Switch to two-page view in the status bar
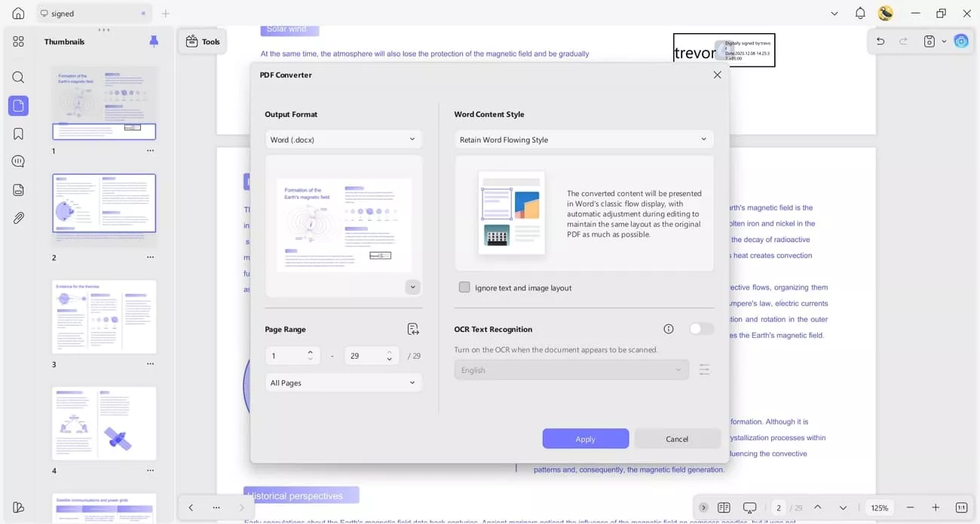 pos(724,507)
